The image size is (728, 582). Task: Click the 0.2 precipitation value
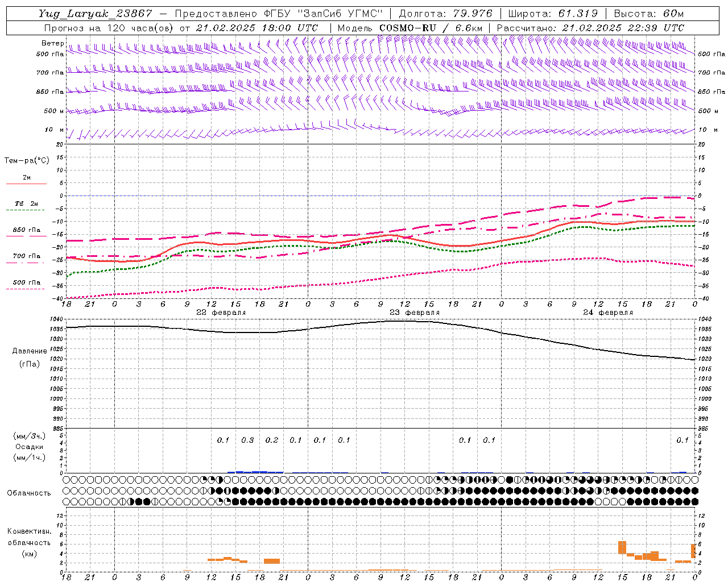click(272, 440)
